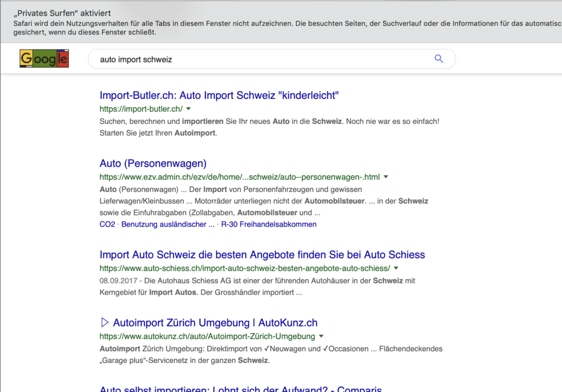Open the dropdown arrow next to import-butler.ch URL

pyautogui.click(x=188, y=109)
